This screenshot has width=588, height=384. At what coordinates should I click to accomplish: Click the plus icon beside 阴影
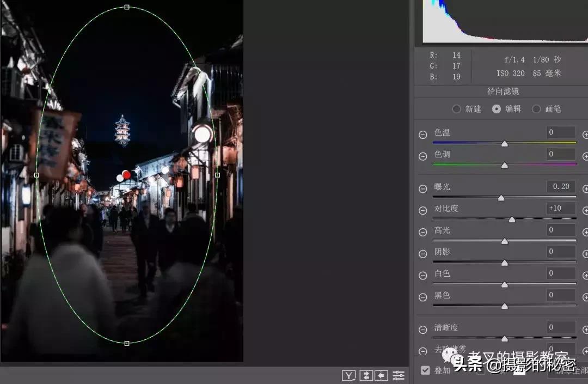pyautogui.click(x=585, y=253)
